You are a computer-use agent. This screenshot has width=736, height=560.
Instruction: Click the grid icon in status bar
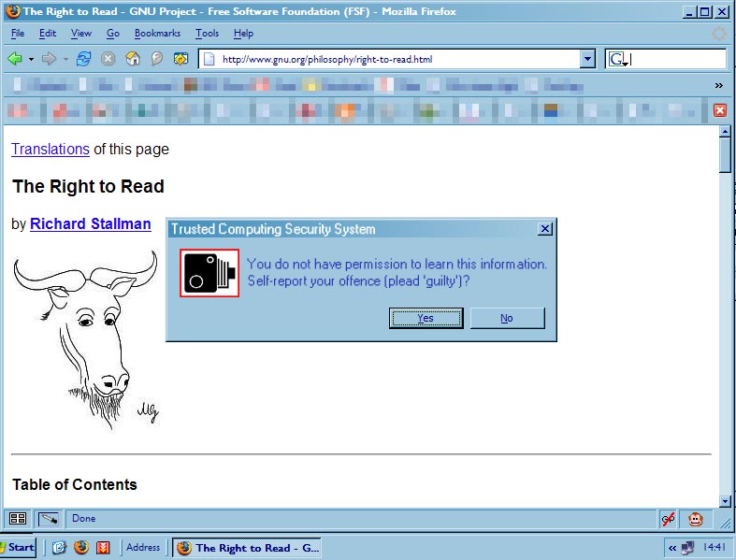18,518
